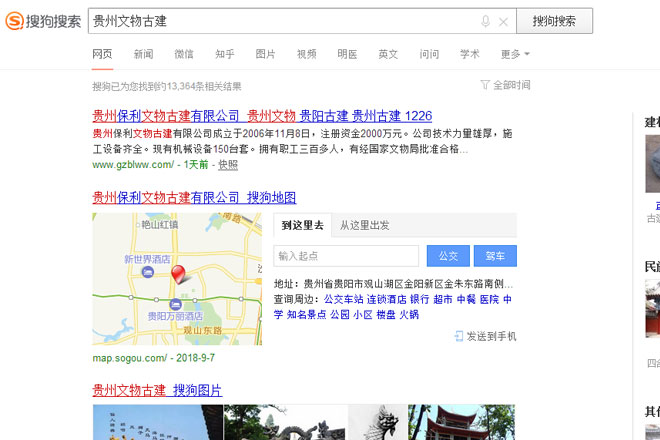Select the 从这里出发 directions tab
The height and width of the screenshot is (440, 660).
click(365, 225)
